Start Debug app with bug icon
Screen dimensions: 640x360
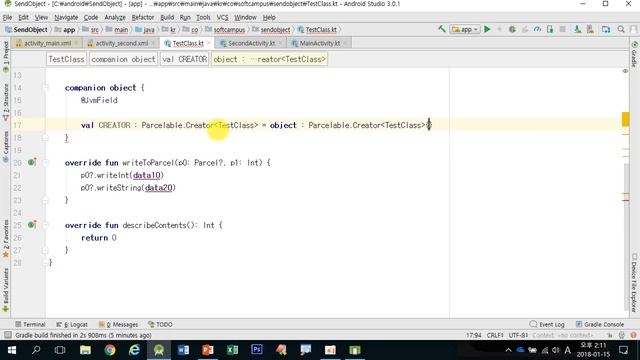(x=512, y=29)
